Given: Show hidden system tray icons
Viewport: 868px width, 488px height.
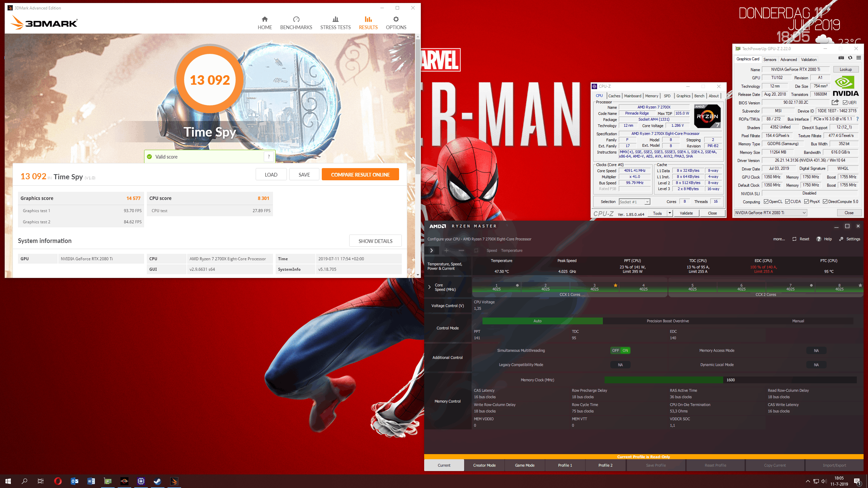Looking at the screenshot, I should click(x=808, y=481).
